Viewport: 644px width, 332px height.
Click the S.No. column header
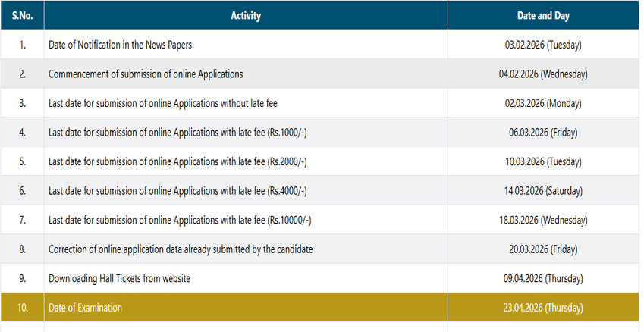click(22, 15)
